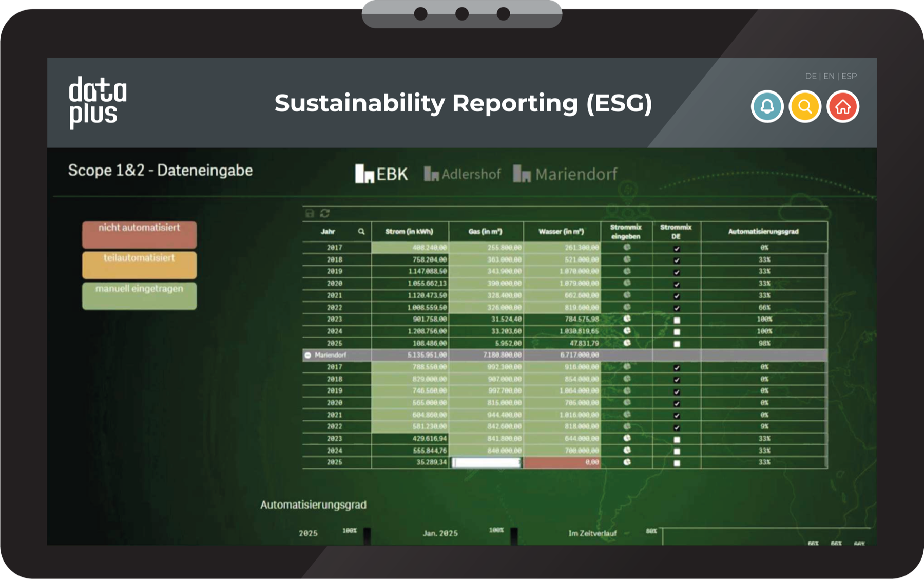This screenshot has width=924, height=579.
Task: Open notifications with the bell icon
Action: [x=767, y=106]
